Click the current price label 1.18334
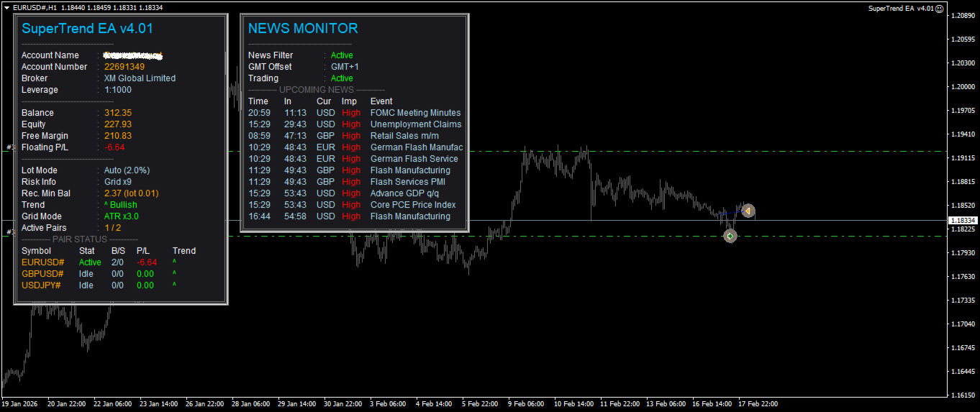This screenshot has width=980, height=412. [x=963, y=220]
